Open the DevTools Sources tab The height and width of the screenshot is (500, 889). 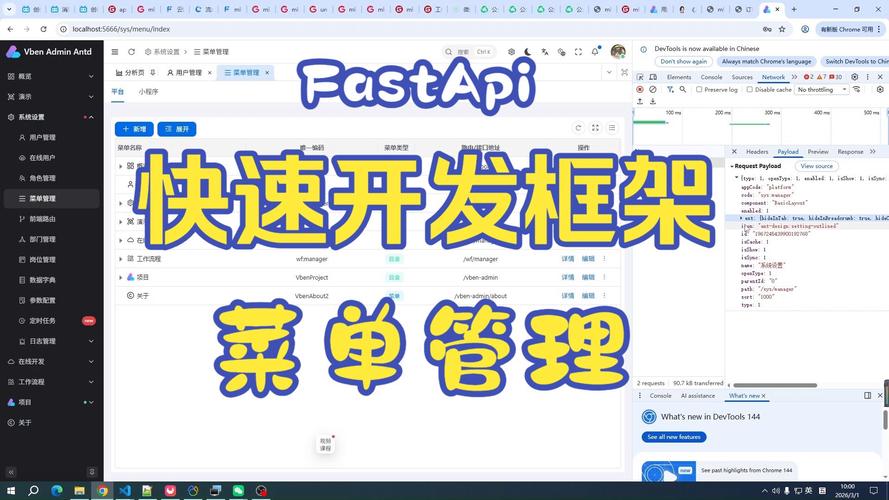[x=742, y=77]
